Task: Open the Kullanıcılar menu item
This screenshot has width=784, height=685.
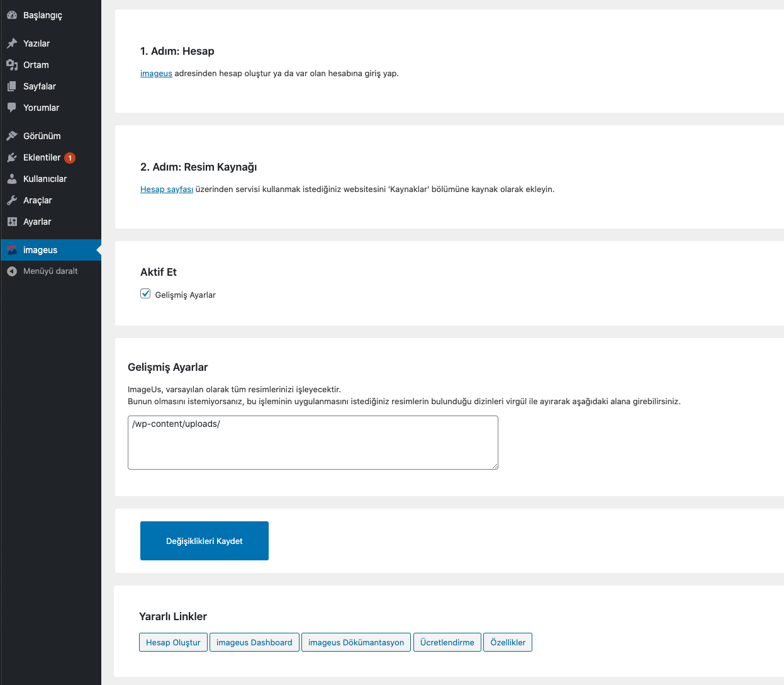Action: (50, 179)
